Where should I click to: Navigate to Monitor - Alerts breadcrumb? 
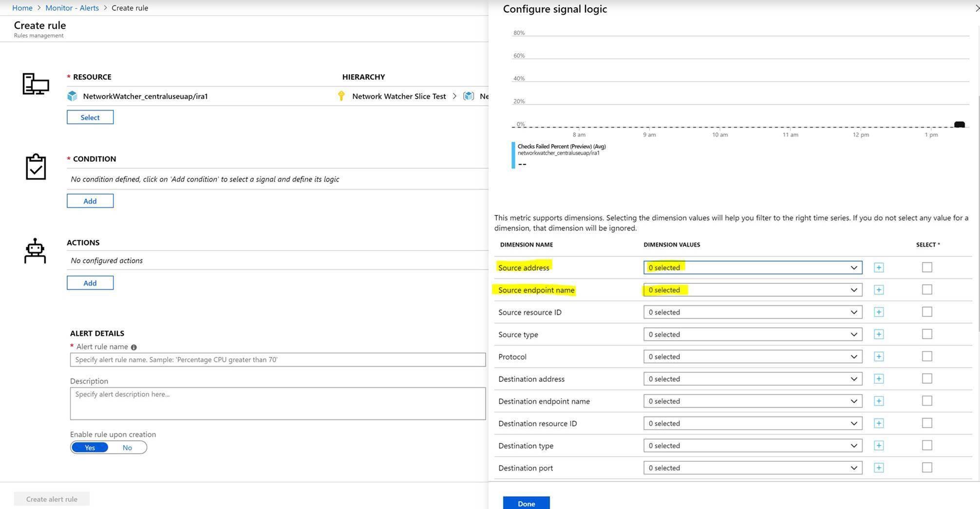click(72, 8)
